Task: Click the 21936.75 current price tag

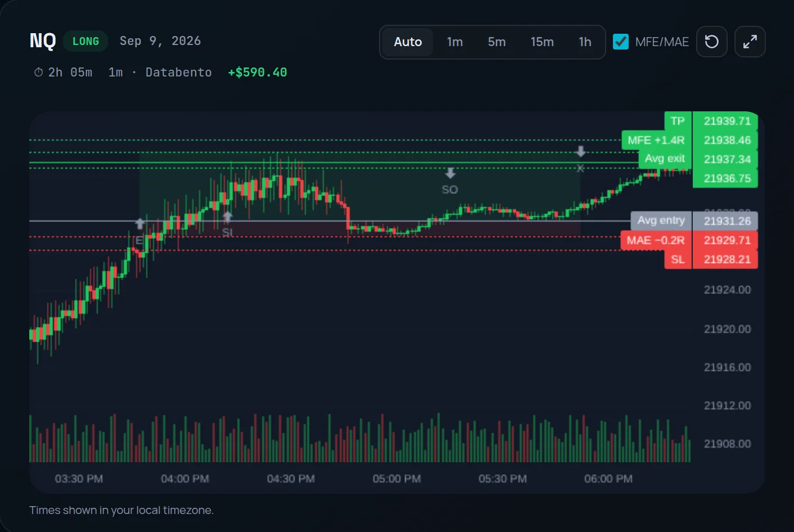Action: (727, 178)
